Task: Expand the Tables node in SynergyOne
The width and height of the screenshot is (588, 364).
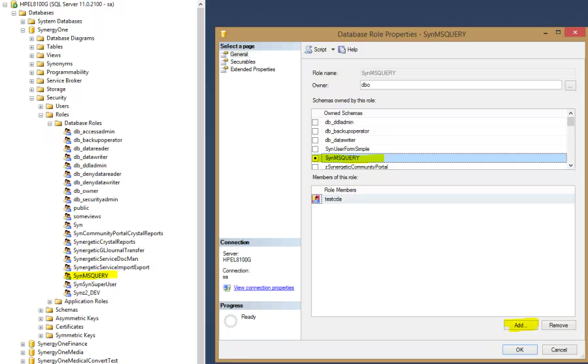Action: (x=31, y=47)
